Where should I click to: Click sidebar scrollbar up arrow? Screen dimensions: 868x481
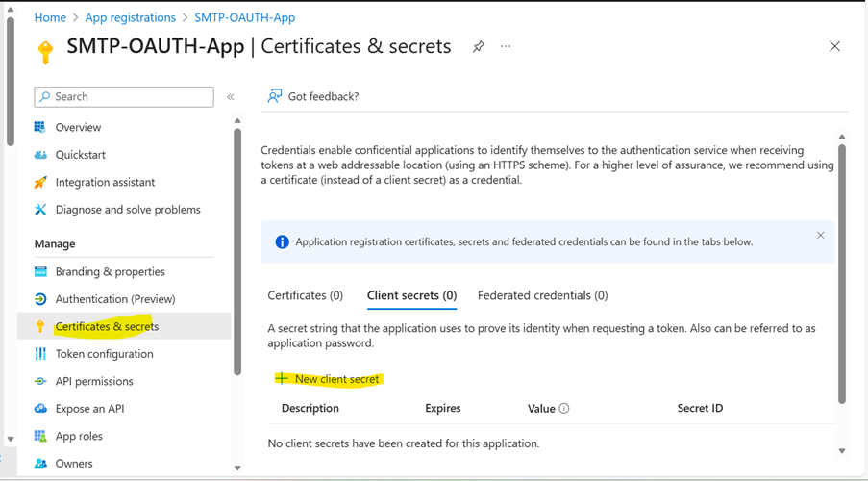coord(237,121)
